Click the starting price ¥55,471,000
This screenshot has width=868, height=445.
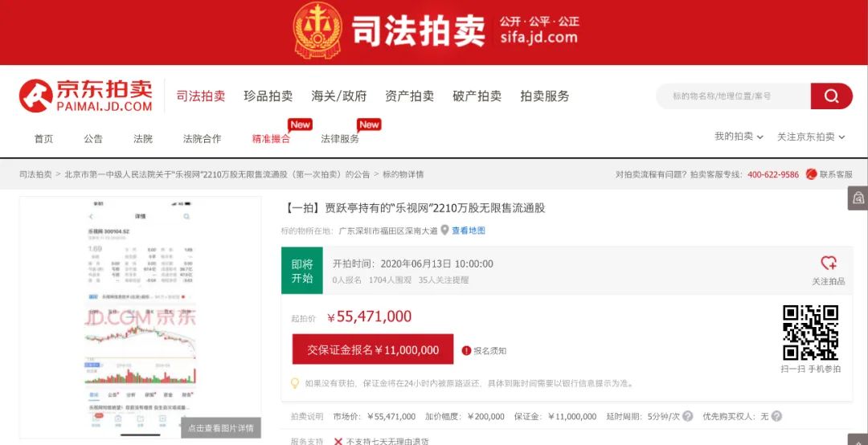click(369, 316)
